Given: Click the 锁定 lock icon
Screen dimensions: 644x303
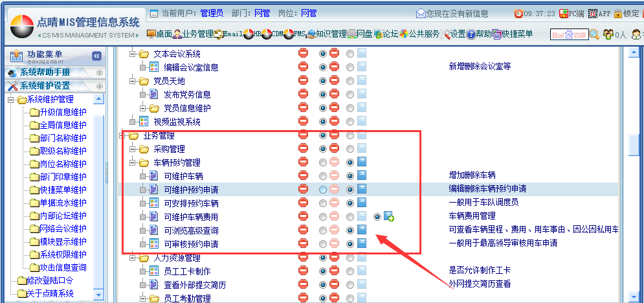Looking at the screenshot, I should pyautogui.click(x=627, y=14).
